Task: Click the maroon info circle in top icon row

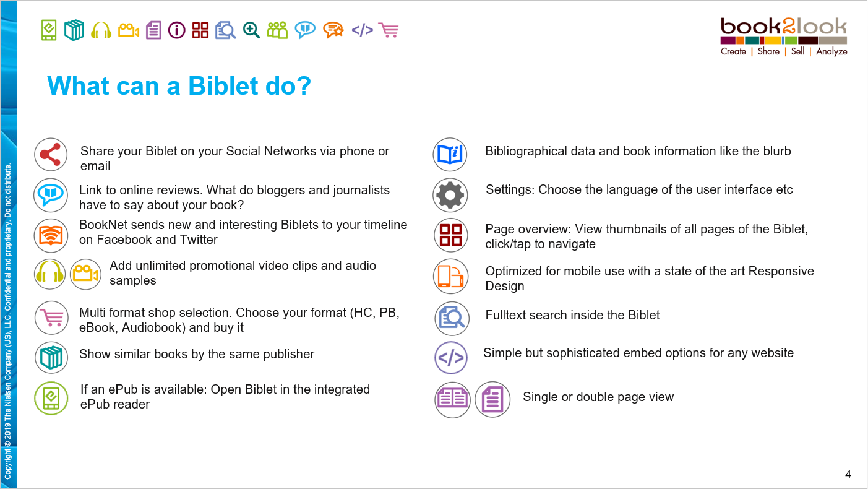Action: tap(177, 30)
